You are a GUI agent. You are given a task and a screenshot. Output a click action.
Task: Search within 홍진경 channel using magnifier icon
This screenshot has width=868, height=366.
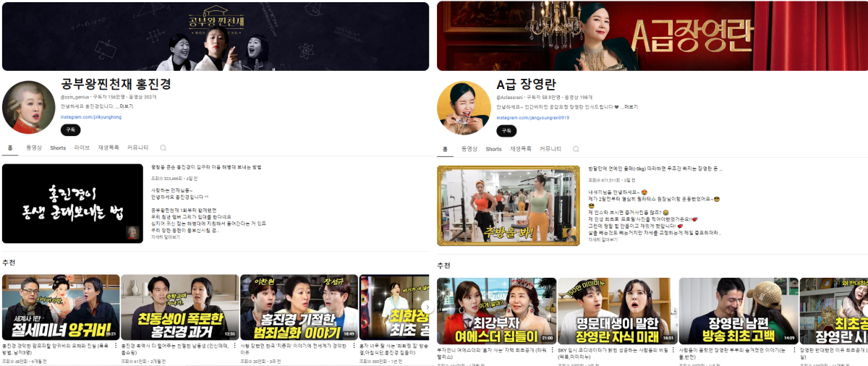pyautogui.click(x=163, y=148)
